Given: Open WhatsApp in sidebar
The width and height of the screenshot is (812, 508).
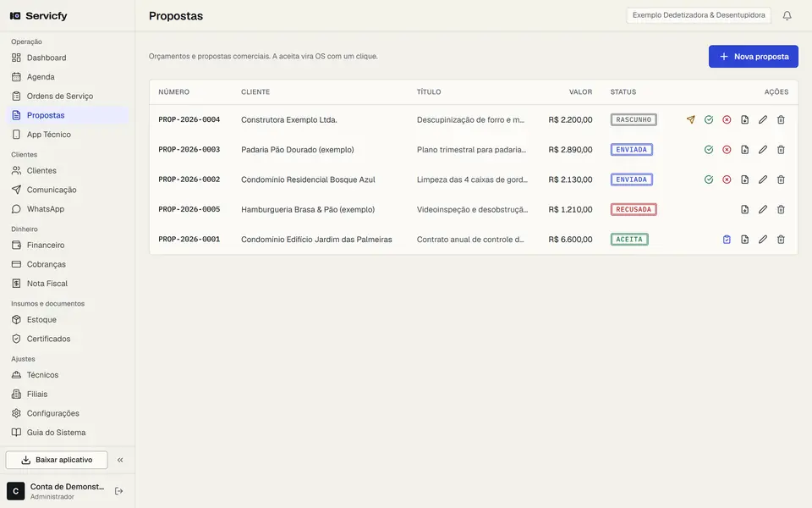Looking at the screenshot, I should (68, 209).
